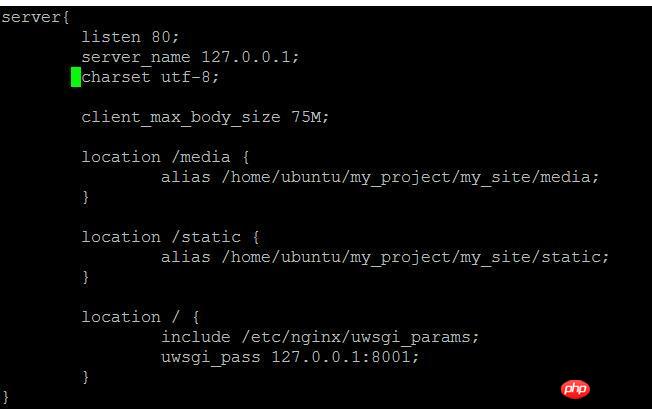This screenshot has width=652, height=409.
Task: Click the 'server{' opening line
Action: (36, 17)
